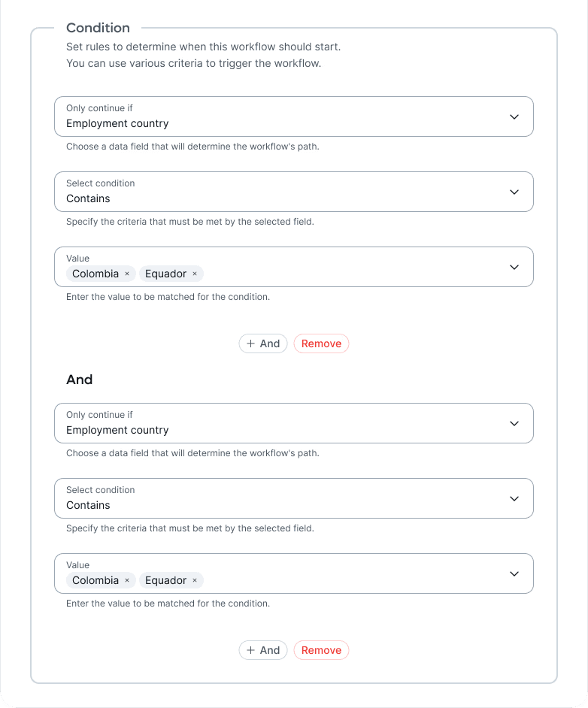Open first Contains condition dropdown
This screenshot has height=708, width=588.
(293, 192)
